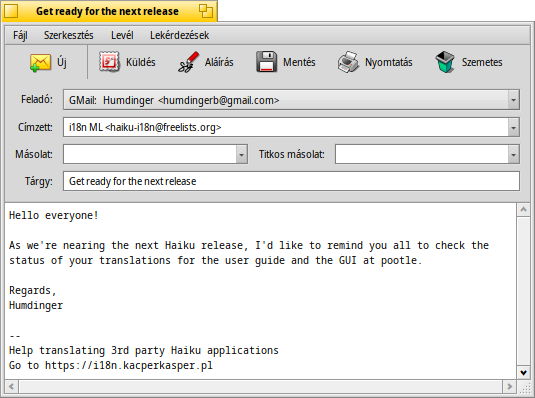Click the Aláírás toolbar label
This screenshot has width=535, height=398.
click(x=219, y=62)
